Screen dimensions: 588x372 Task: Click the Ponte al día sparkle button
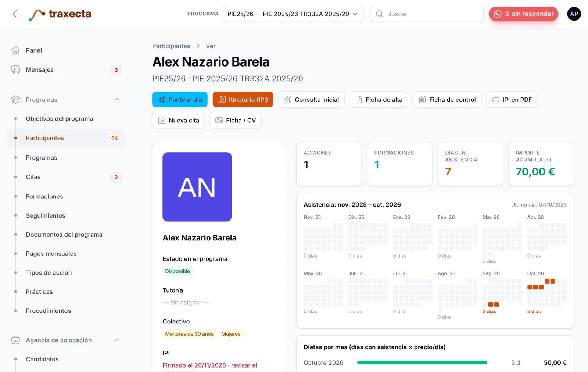point(180,100)
